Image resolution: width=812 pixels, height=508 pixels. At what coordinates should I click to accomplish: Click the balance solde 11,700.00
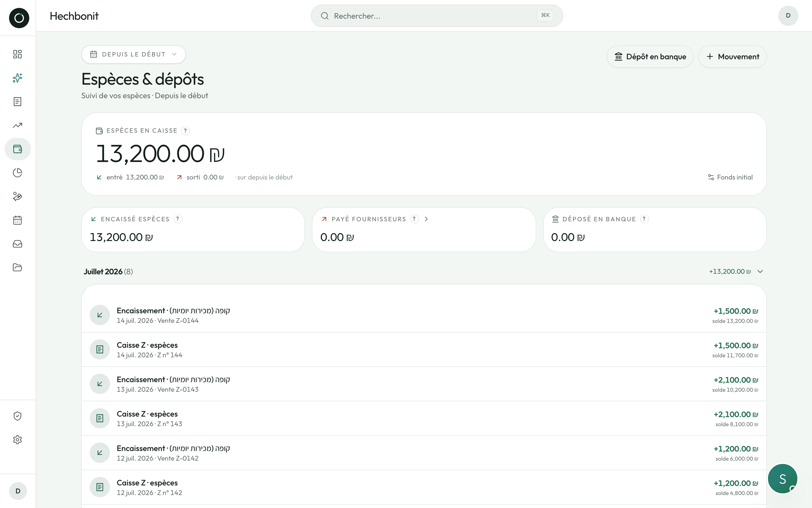click(x=735, y=356)
